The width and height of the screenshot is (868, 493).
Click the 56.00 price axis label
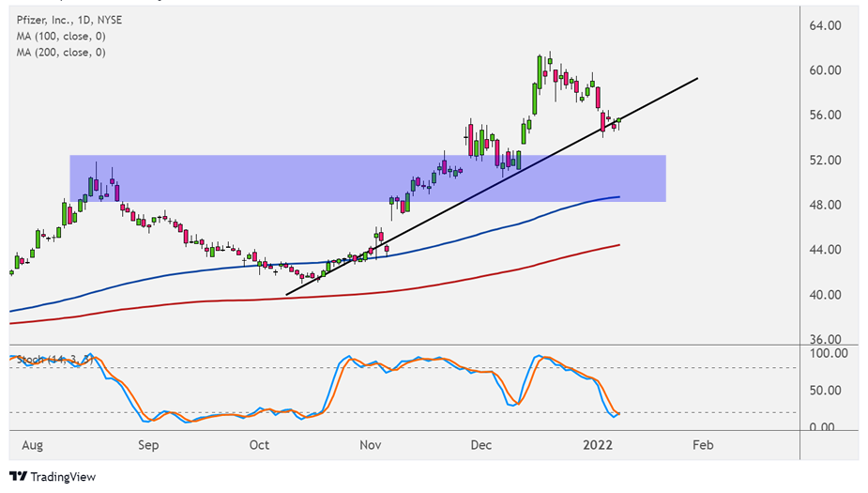[x=825, y=116]
